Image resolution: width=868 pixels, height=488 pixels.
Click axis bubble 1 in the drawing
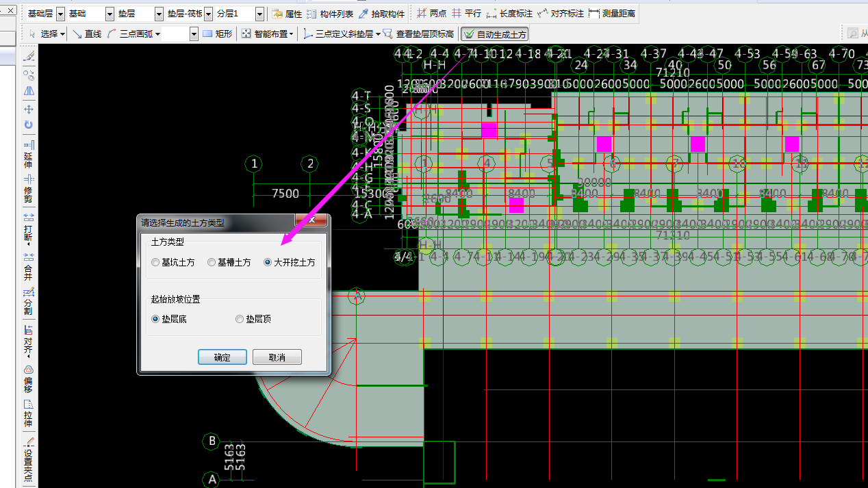(x=255, y=164)
